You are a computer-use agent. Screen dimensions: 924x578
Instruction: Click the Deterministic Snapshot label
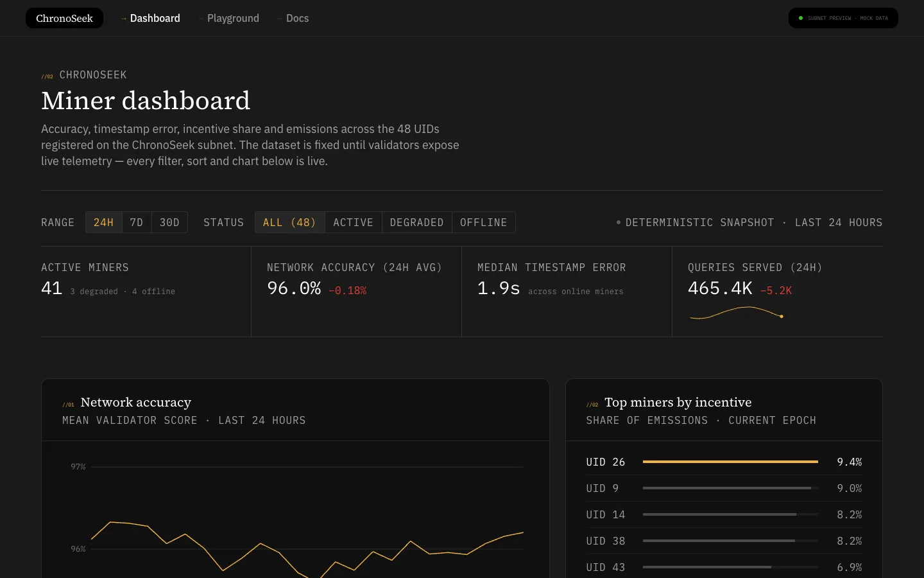[749, 222]
